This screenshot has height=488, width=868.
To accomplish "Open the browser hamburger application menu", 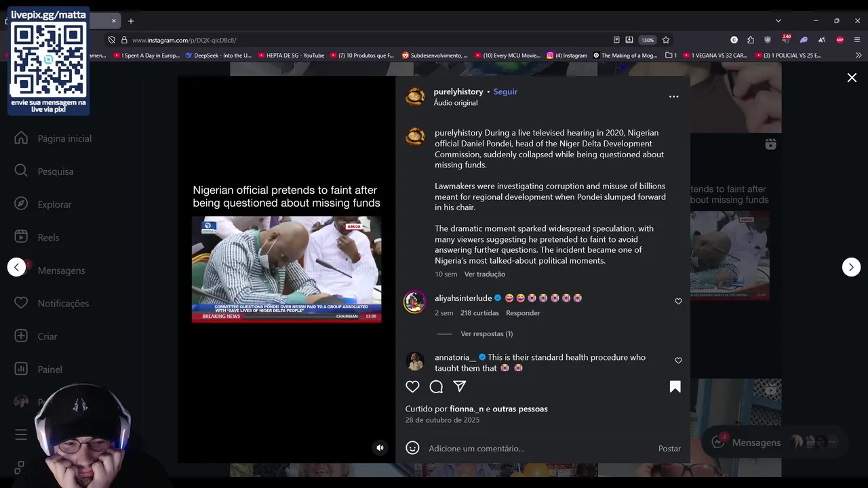I will point(857,40).
